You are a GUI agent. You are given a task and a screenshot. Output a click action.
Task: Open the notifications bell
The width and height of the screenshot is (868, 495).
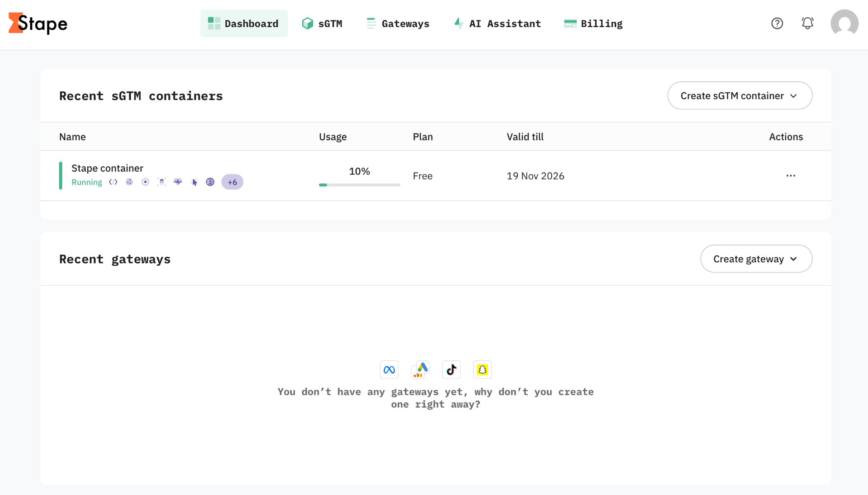(807, 23)
